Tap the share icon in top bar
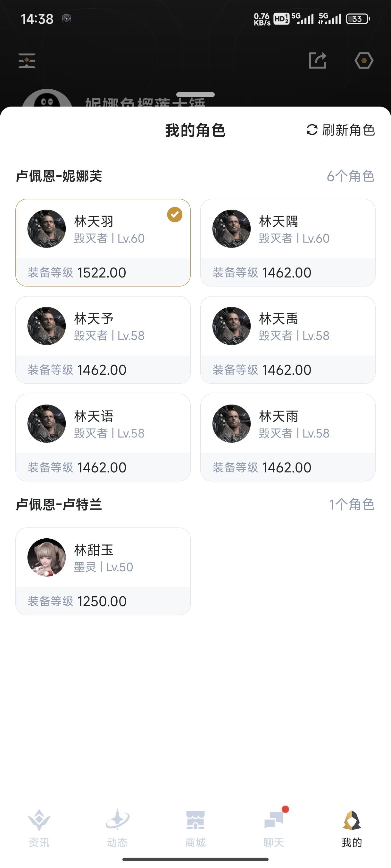 click(318, 61)
